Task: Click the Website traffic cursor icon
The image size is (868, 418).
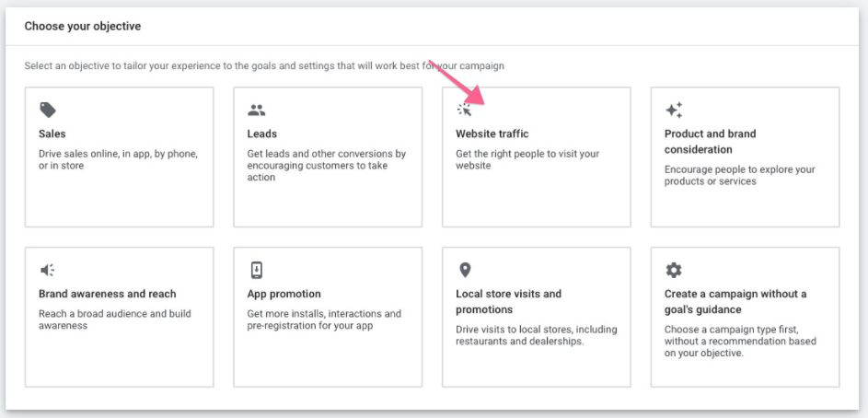Action: (x=464, y=110)
